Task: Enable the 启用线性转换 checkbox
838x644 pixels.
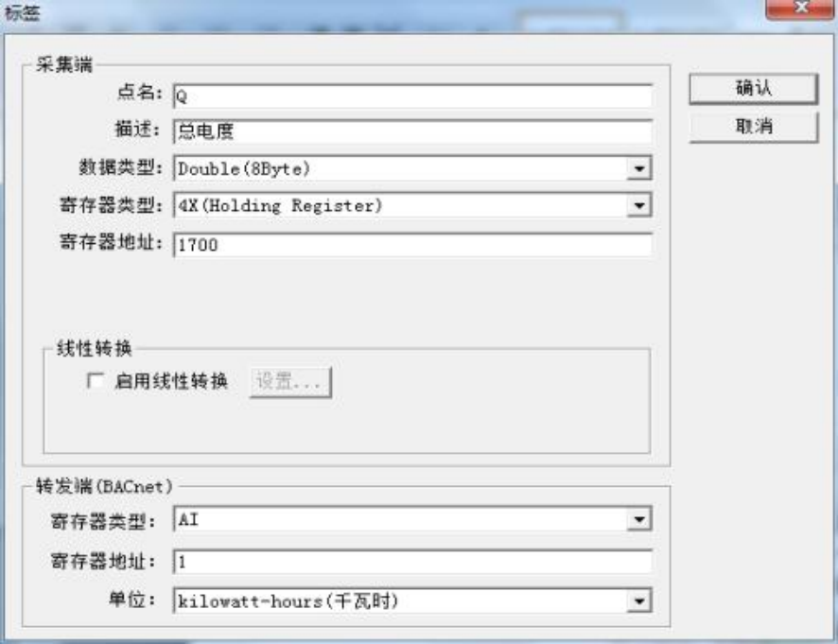Action: (x=96, y=380)
